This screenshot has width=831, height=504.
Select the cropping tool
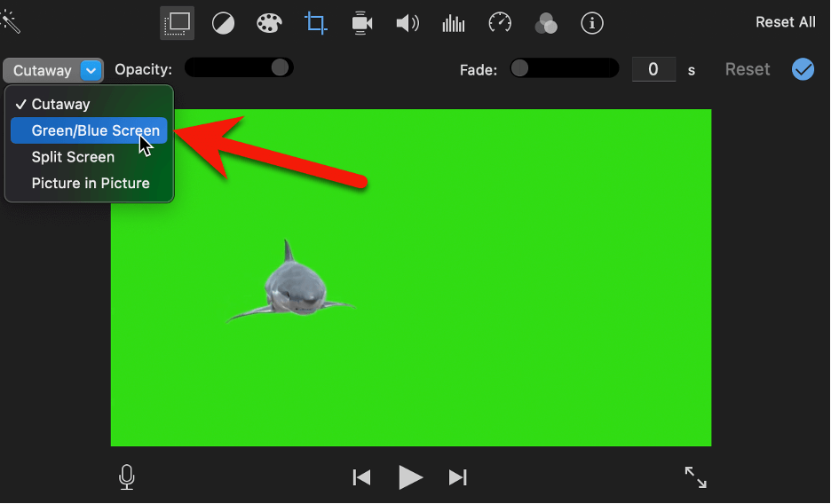(x=315, y=23)
